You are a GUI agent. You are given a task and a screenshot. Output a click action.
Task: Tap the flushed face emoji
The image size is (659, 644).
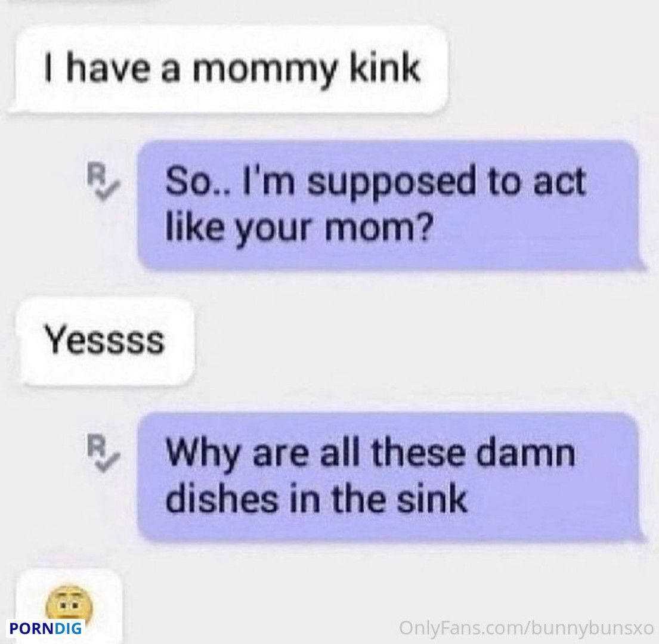[69, 603]
